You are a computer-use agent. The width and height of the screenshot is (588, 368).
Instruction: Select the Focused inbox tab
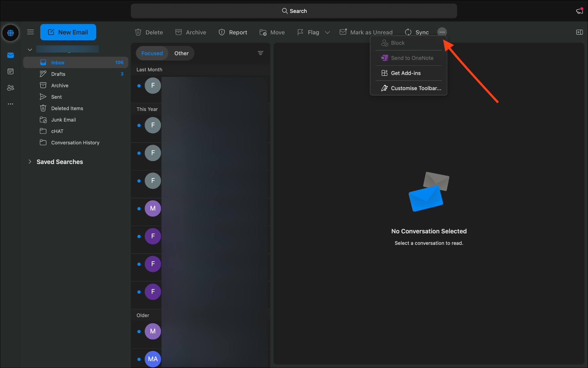click(x=152, y=53)
